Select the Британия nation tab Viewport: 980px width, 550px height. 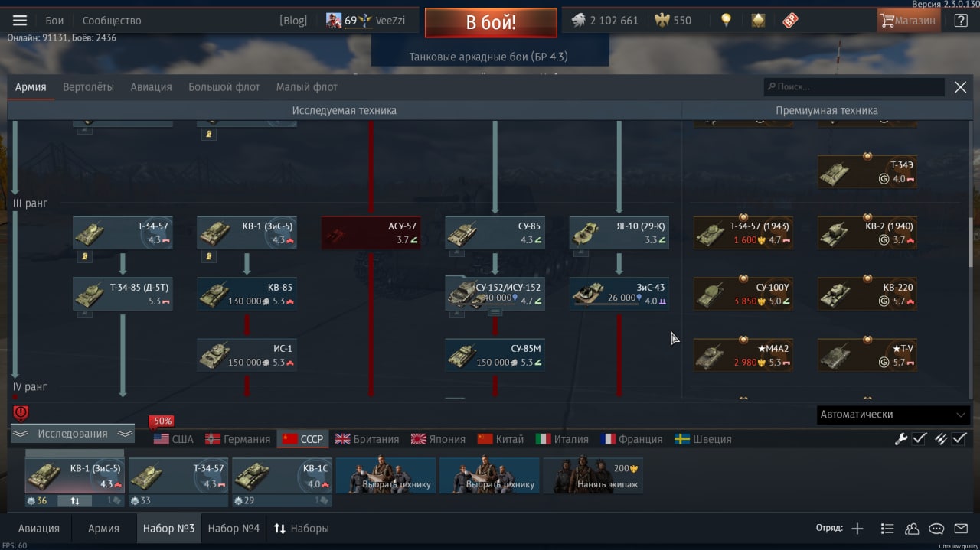367,439
